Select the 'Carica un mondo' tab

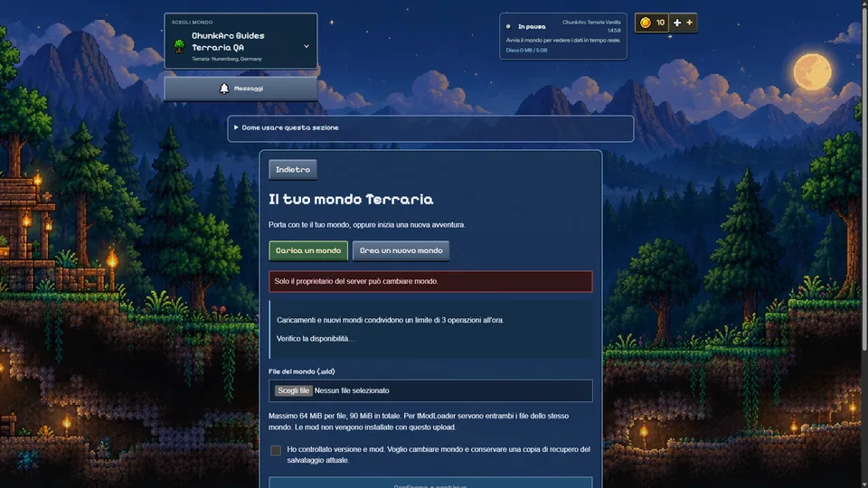pyautogui.click(x=308, y=250)
